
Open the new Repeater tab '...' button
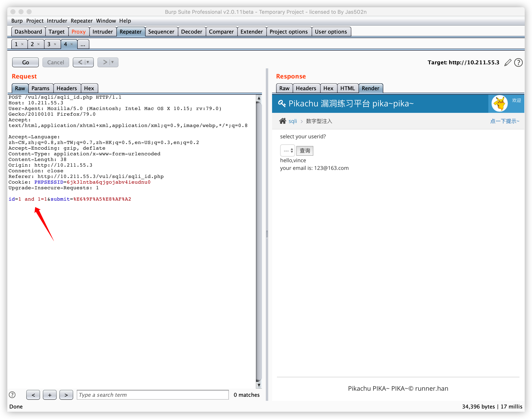pyautogui.click(x=83, y=44)
